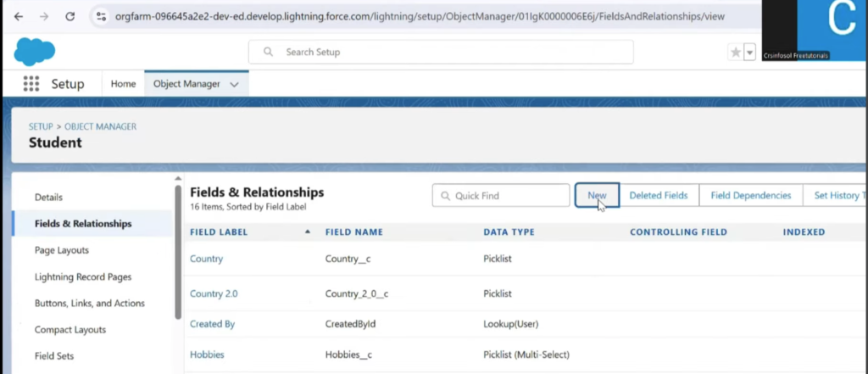Switch to the Home tab
868x374 pixels.
[x=123, y=84]
